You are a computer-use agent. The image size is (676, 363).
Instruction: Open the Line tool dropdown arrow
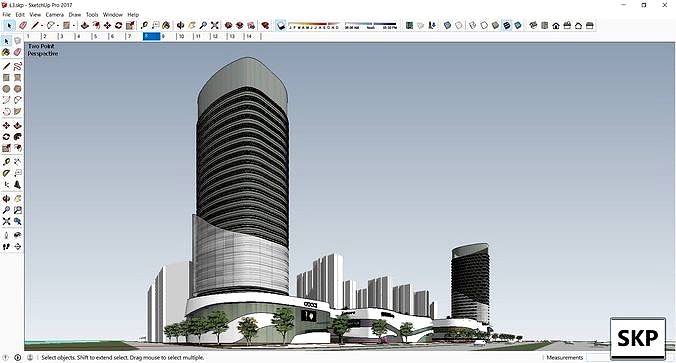coord(42,26)
